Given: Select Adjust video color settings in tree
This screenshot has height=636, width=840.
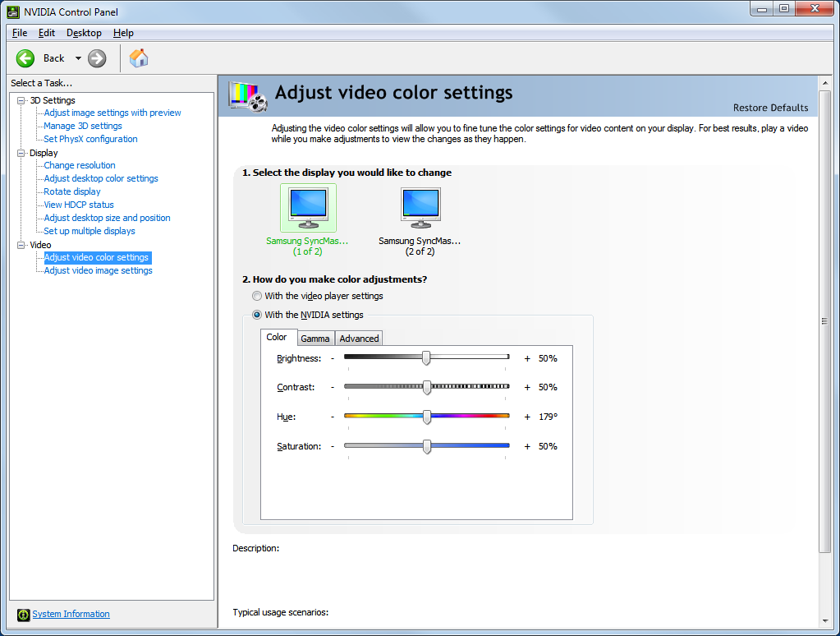Looking at the screenshot, I should (96, 257).
